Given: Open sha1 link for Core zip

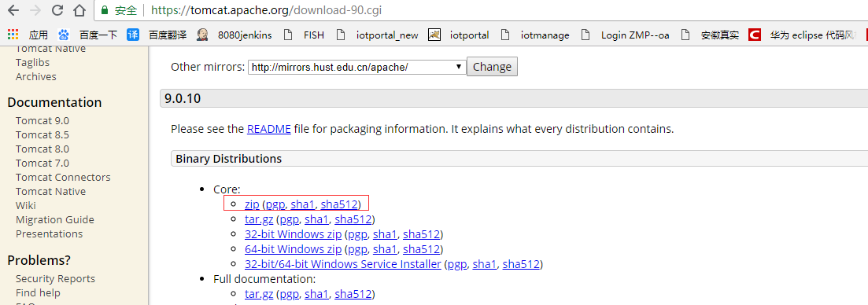Looking at the screenshot, I should click(x=302, y=204).
